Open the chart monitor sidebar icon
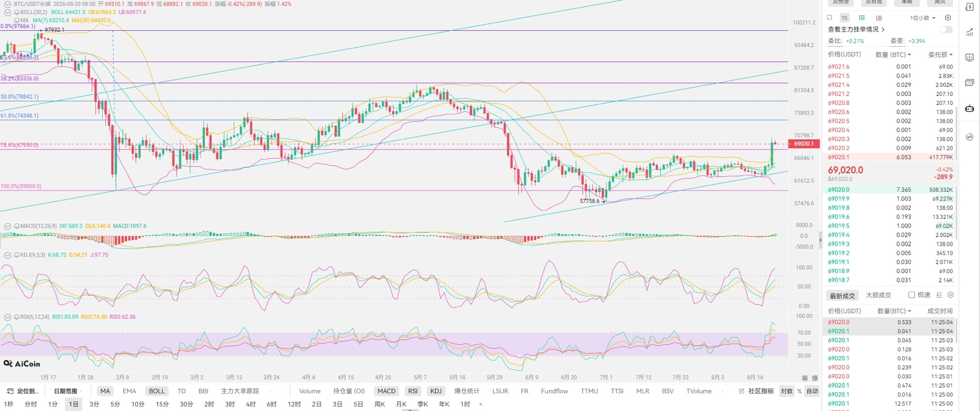The image size is (980, 411). (970, 57)
